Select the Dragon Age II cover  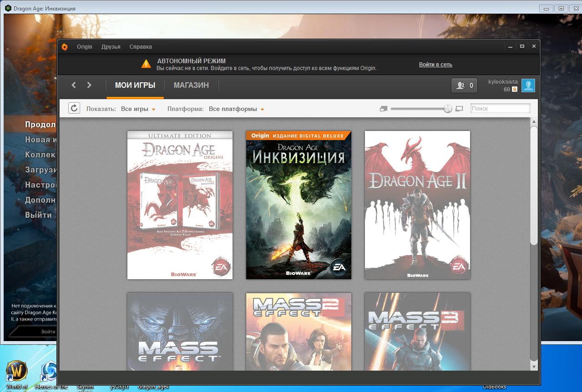click(417, 205)
